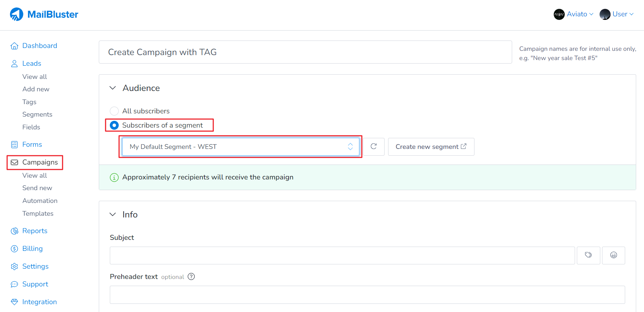This screenshot has width=644, height=312.
Task: Go to Templates in the sidebar
Action: [x=38, y=214]
